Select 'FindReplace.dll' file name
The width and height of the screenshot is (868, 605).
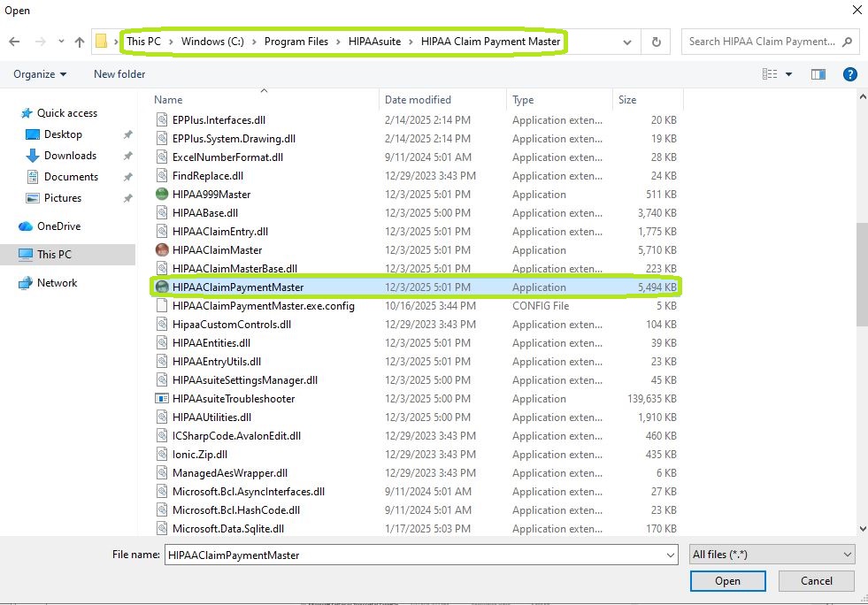[x=208, y=176]
